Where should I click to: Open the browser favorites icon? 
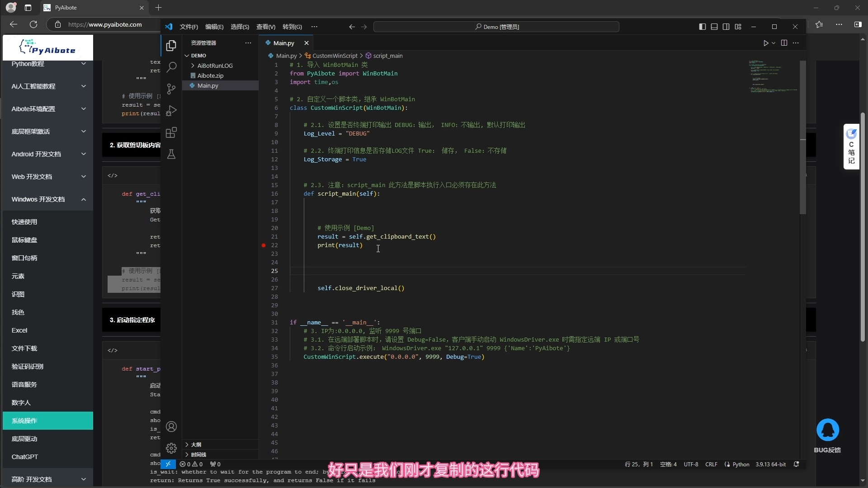point(819,24)
